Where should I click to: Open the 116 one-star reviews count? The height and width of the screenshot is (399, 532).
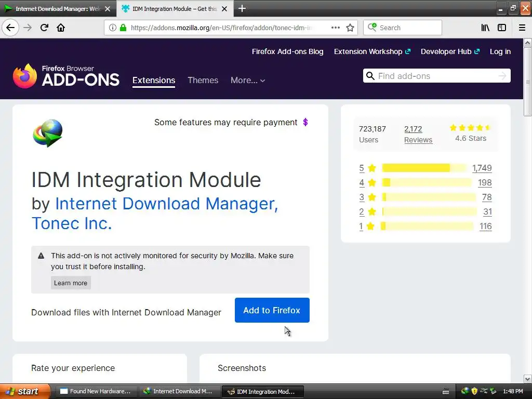click(486, 227)
